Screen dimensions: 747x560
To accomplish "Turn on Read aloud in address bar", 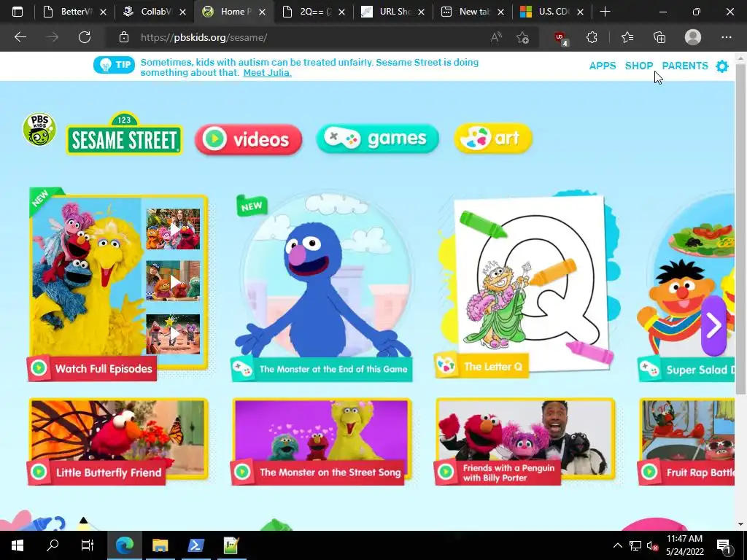I will click(496, 37).
